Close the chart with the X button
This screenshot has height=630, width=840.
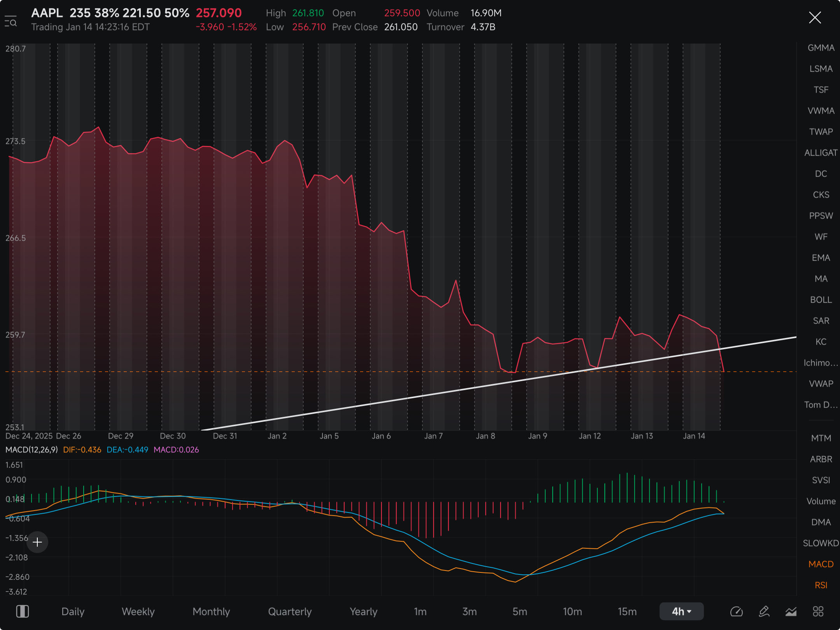tap(815, 17)
